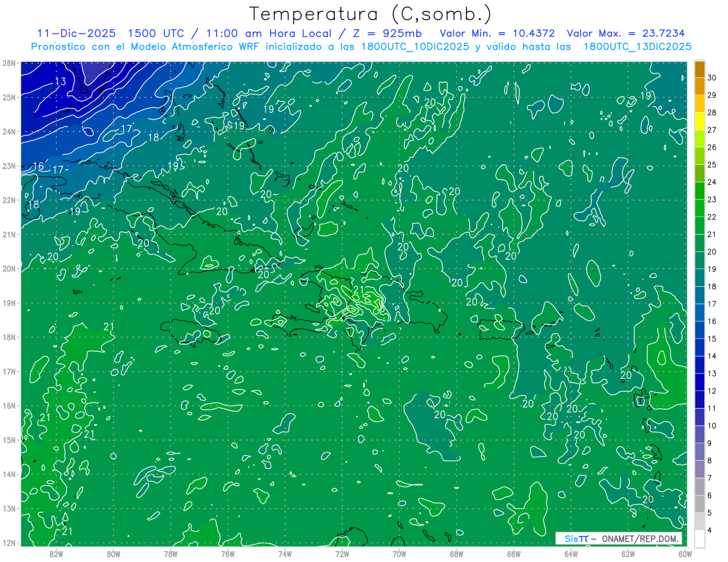Click the '72W' longitude axis label
The height and width of the screenshot is (562, 728).
342,554
